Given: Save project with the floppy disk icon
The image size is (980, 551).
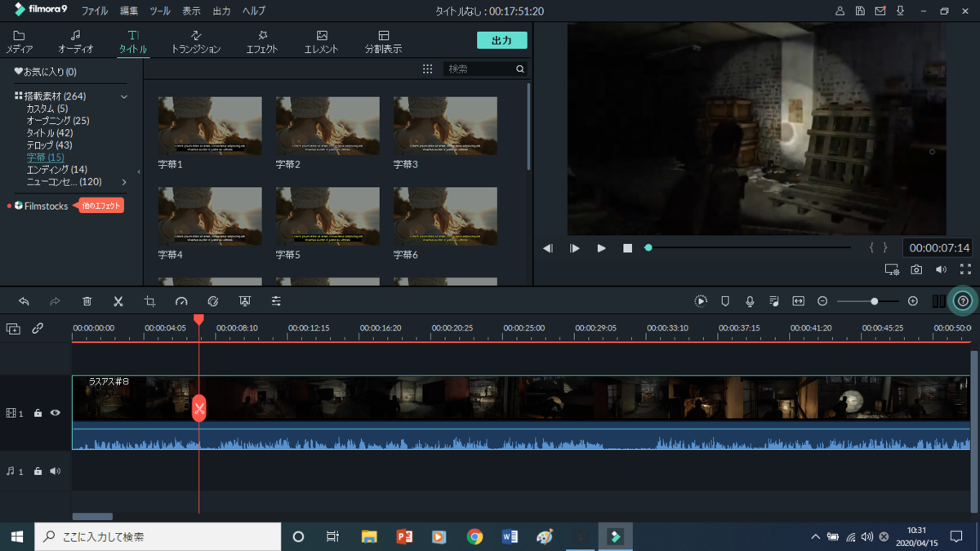Looking at the screenshot, I should click(x=860, y=11).
